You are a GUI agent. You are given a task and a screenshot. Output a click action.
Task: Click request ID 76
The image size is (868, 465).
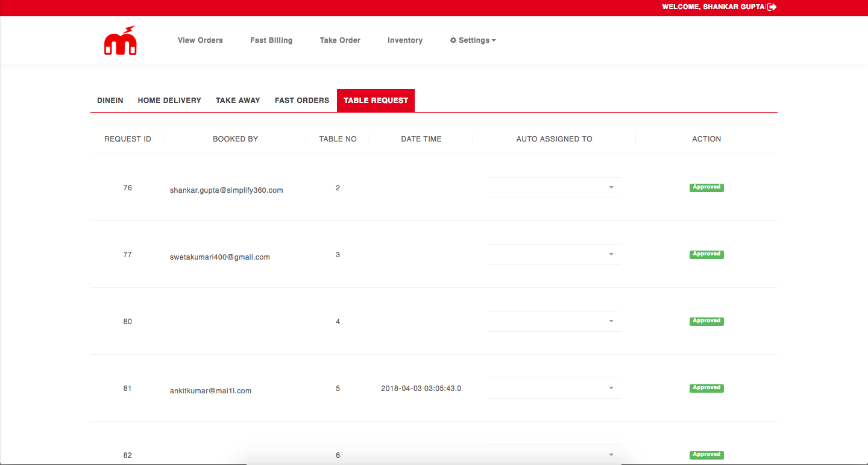pyautogui.click(x=128, y=188)
